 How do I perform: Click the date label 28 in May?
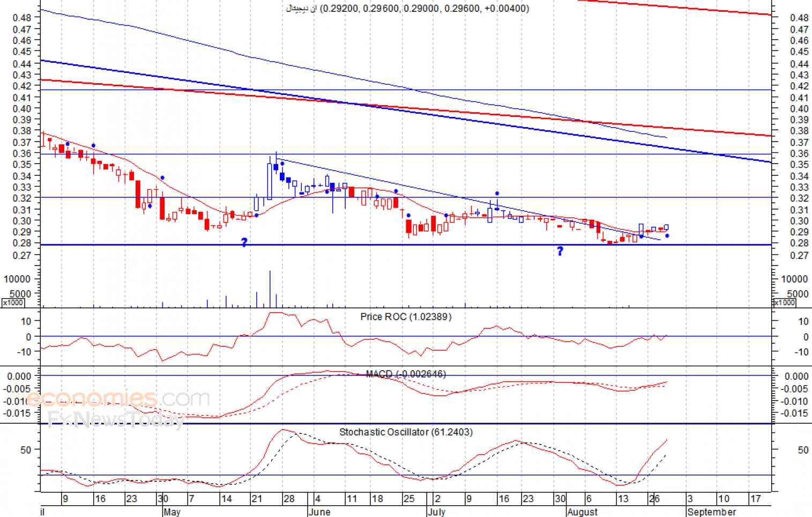click(x=289, y=499)
